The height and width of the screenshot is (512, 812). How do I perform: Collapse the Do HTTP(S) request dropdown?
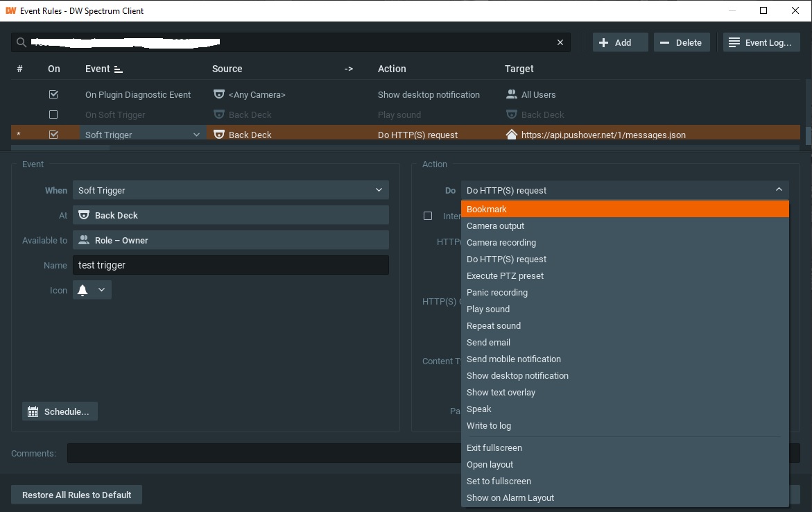click(778, 190)
